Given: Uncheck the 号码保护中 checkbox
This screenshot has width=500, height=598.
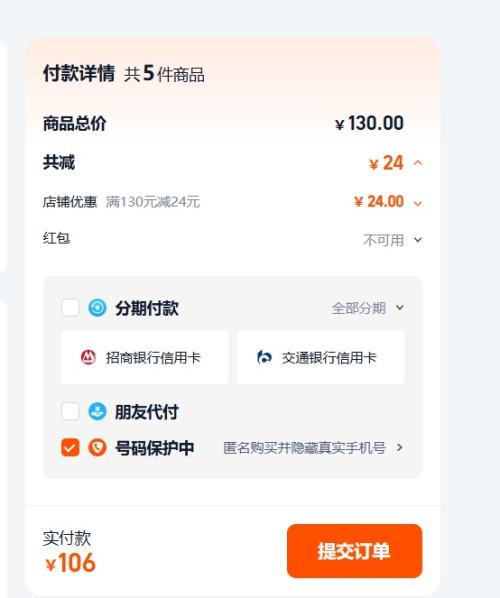Looking at the screenshot, I should click(x=70, y=447).
